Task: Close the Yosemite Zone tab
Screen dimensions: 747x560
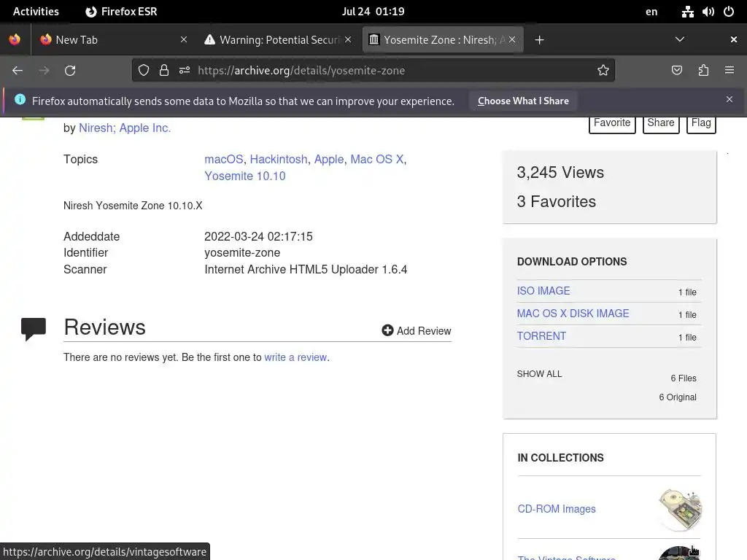Action: point(512,39)
